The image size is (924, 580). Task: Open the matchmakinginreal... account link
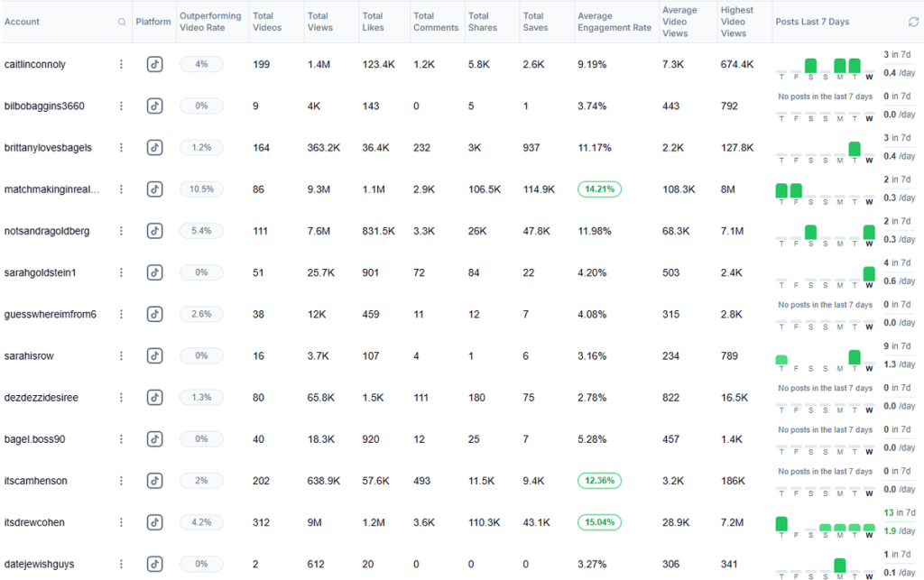(52, 189)
